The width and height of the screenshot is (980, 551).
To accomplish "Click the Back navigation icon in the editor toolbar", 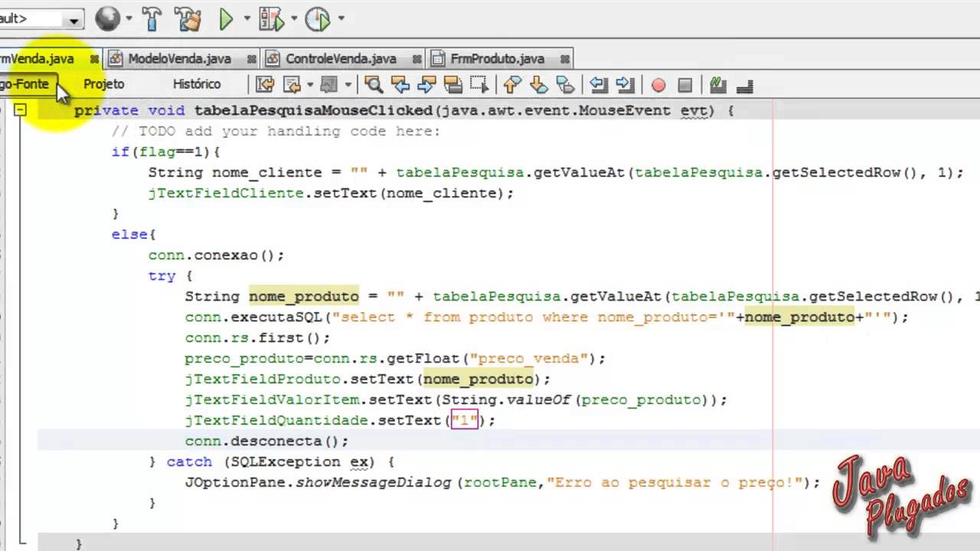I will click(292, 84).
